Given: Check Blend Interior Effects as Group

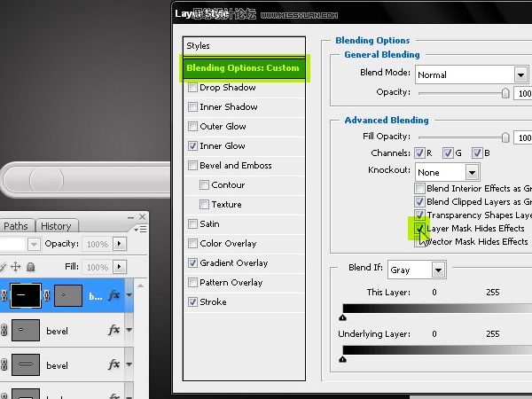Looking at the screenshot, I should tap(419, 188).
